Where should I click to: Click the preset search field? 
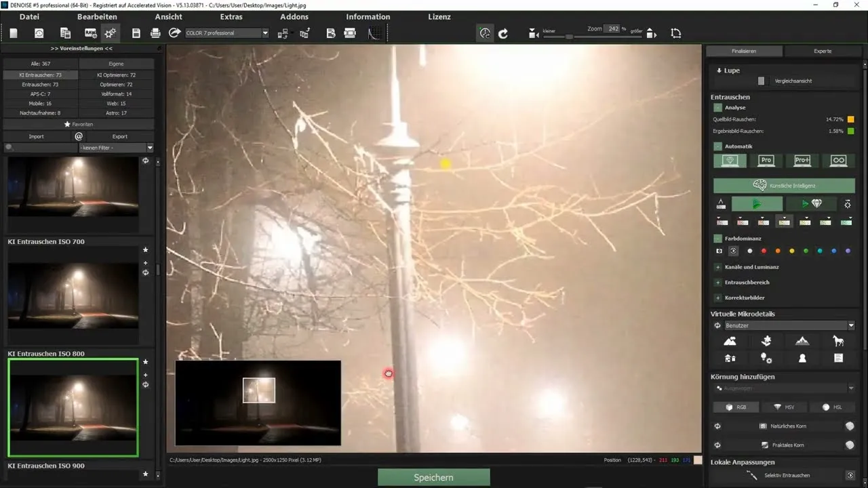coord(40,147)
